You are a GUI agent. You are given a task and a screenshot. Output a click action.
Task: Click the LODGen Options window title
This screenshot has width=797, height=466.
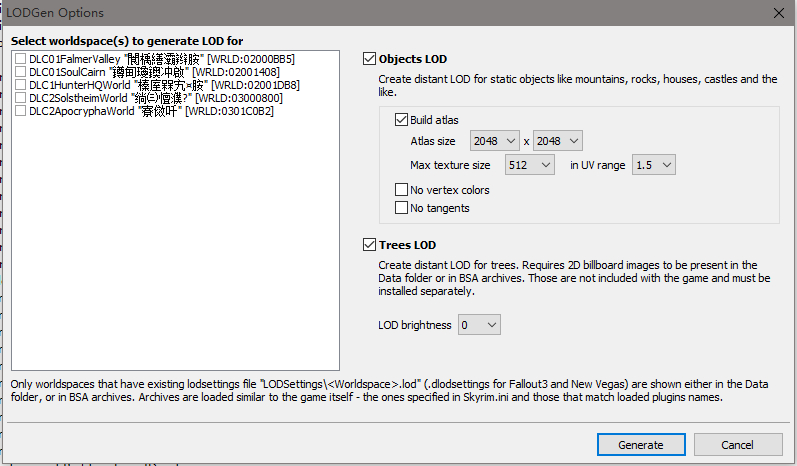point(55,13)
